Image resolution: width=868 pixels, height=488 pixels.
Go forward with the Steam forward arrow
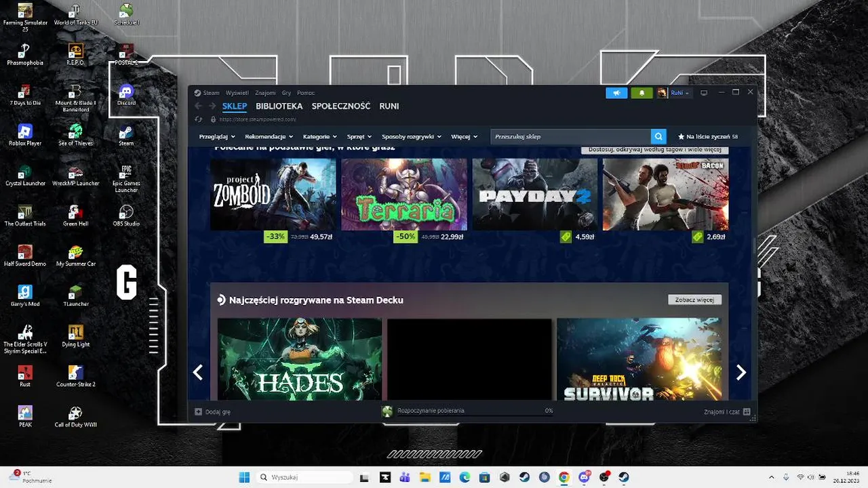coord(212,106)
